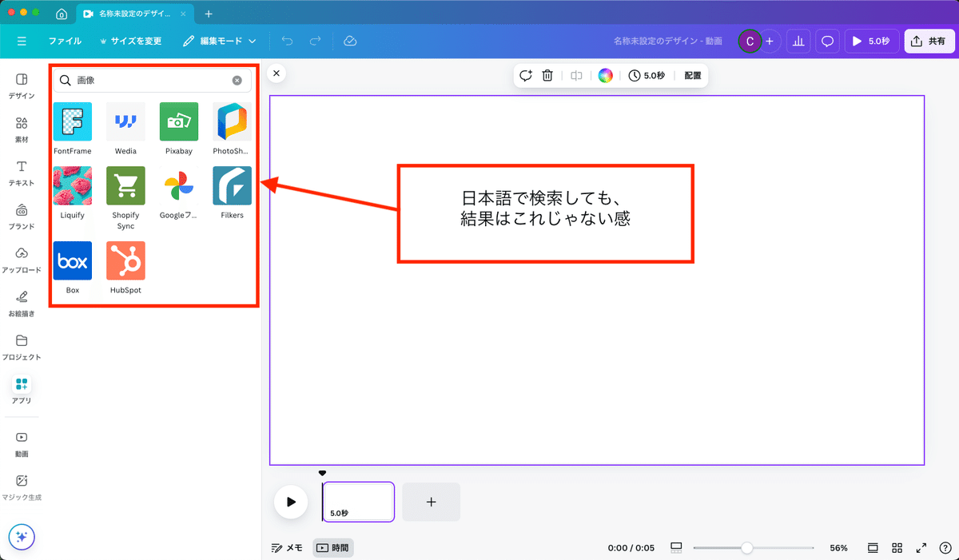Viewport: 959px width, 560px height.
Task: Open the デザイン sidebar panel
Action: tap(22, 86)
